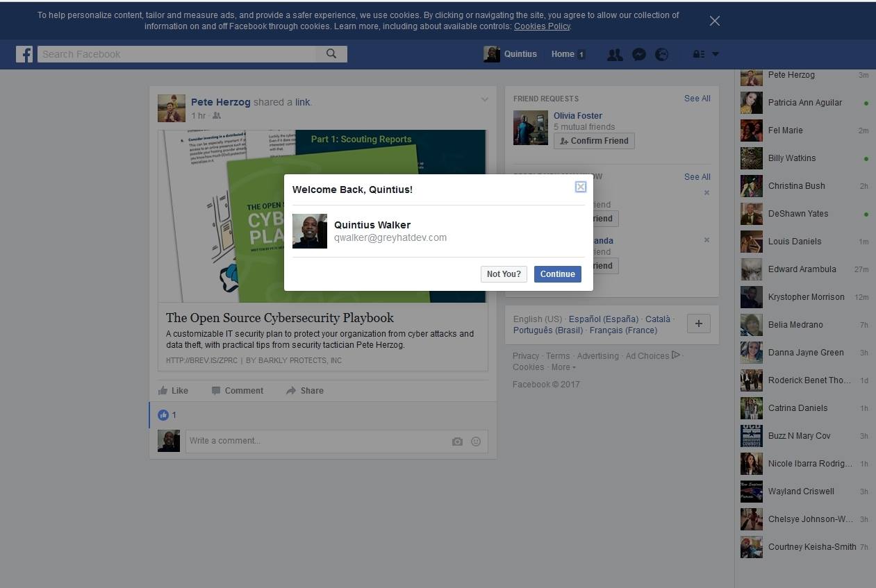Open the Cookies footer link
The width and height of the screenshot is (876, 588).
pos(529,367)
